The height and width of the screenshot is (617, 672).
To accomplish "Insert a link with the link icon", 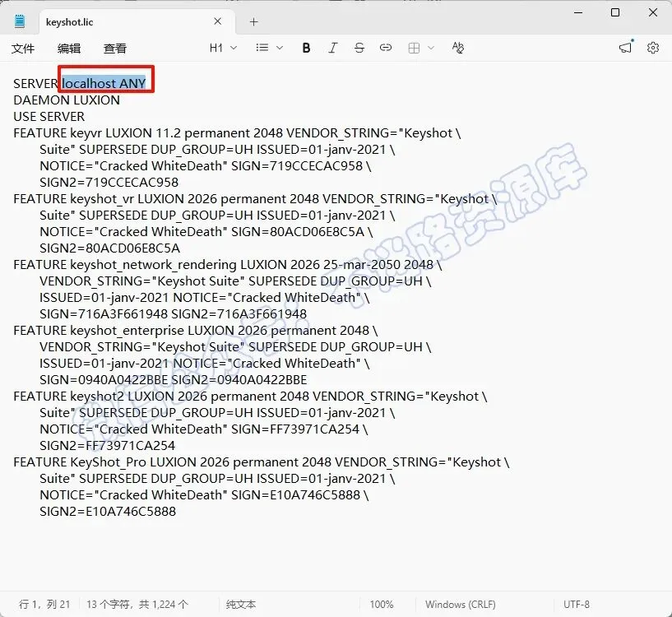I will pos(386,48).
